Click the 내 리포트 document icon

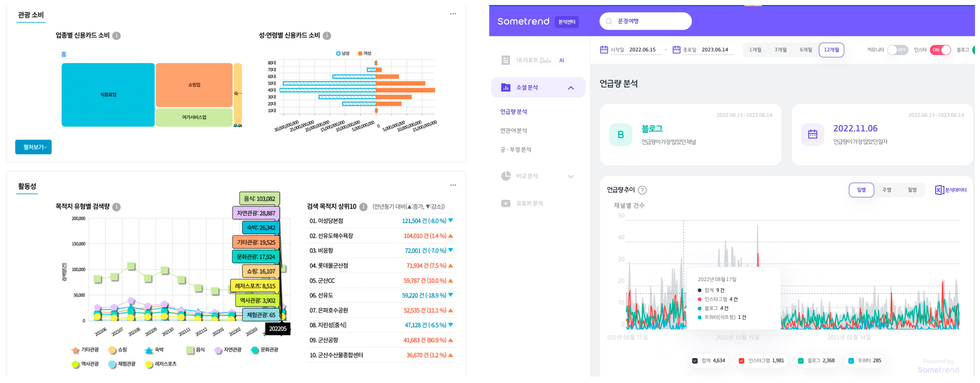point(506,61)
